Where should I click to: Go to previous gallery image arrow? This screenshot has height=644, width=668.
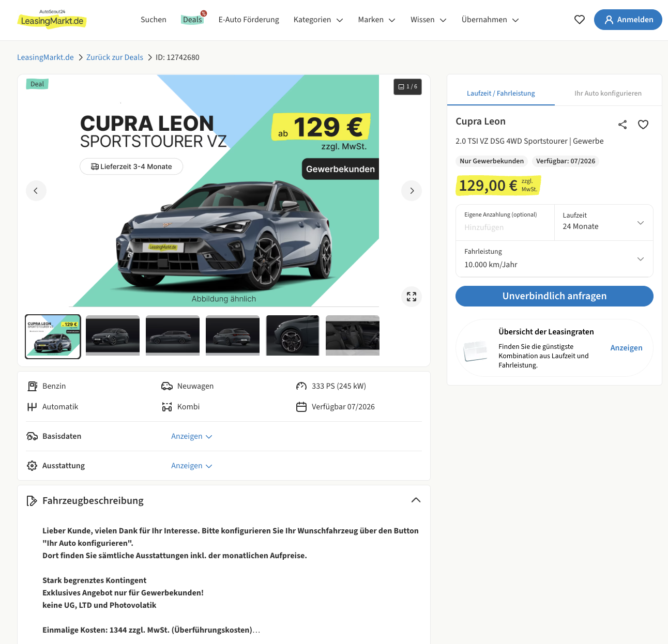pos(36,191)
